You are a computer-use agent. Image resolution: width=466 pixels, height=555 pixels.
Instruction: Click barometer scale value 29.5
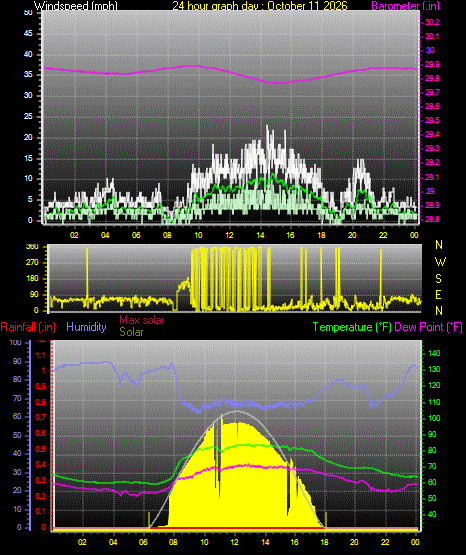click(x=432, y=120)
